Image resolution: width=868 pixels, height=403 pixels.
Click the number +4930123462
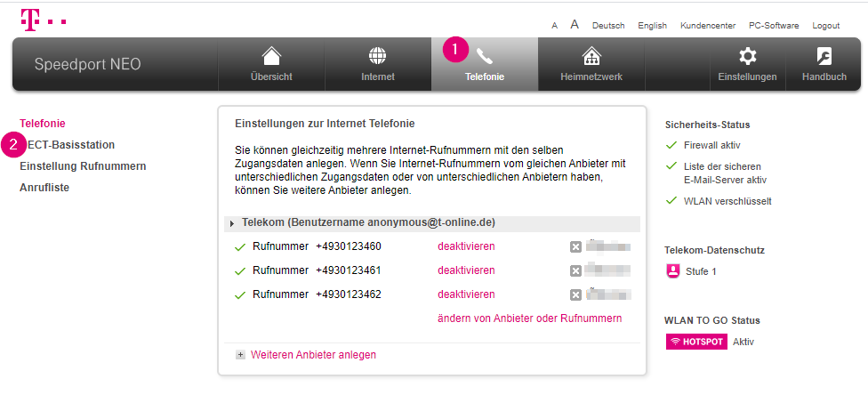point(349,294)
